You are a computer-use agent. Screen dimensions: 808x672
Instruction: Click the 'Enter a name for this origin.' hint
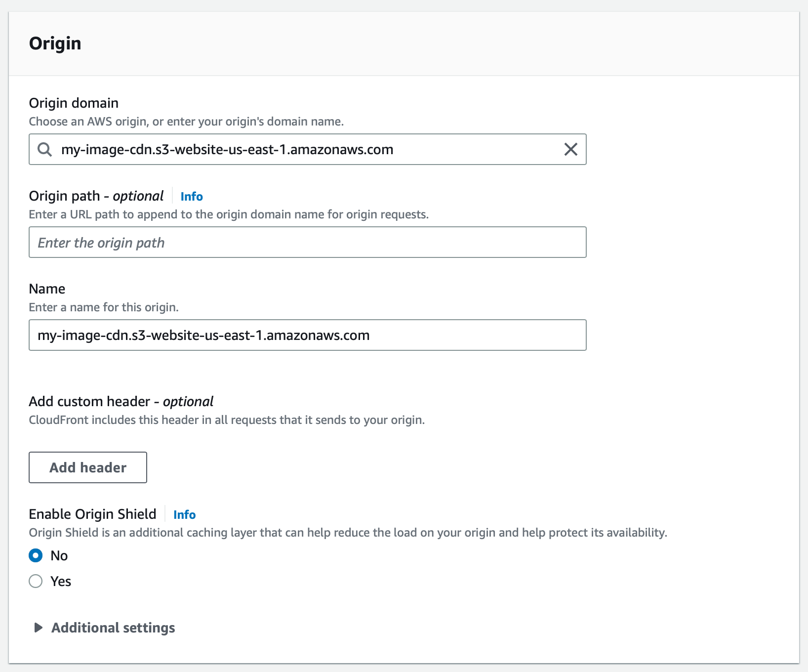(x=104, y=307)
